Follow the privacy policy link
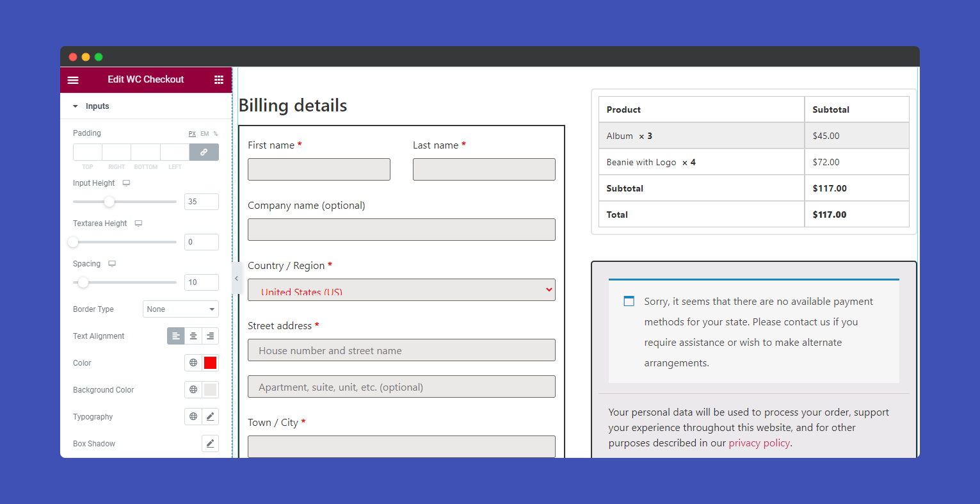980x504 pixels. 759,443
